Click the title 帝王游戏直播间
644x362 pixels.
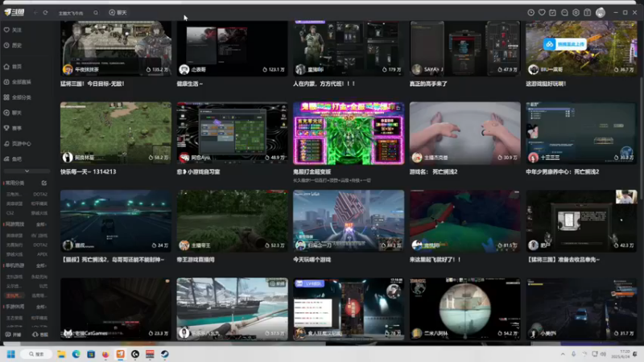point(196,260)
